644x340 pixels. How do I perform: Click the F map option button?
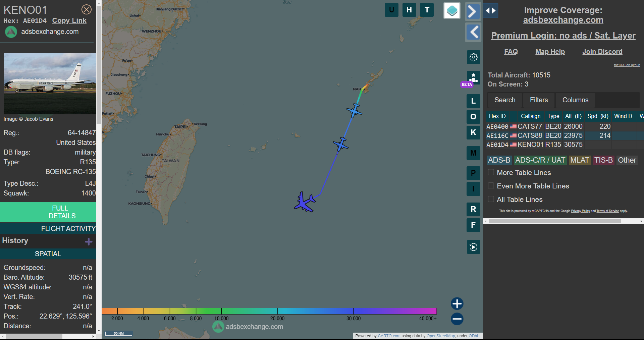click(473, 225)
